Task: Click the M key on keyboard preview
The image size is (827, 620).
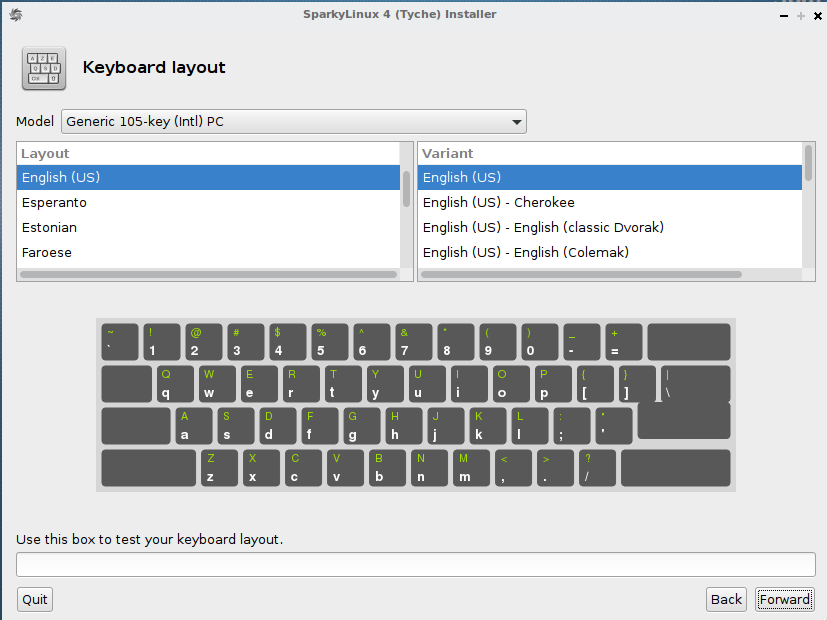Action: click(x=472, y=468)
